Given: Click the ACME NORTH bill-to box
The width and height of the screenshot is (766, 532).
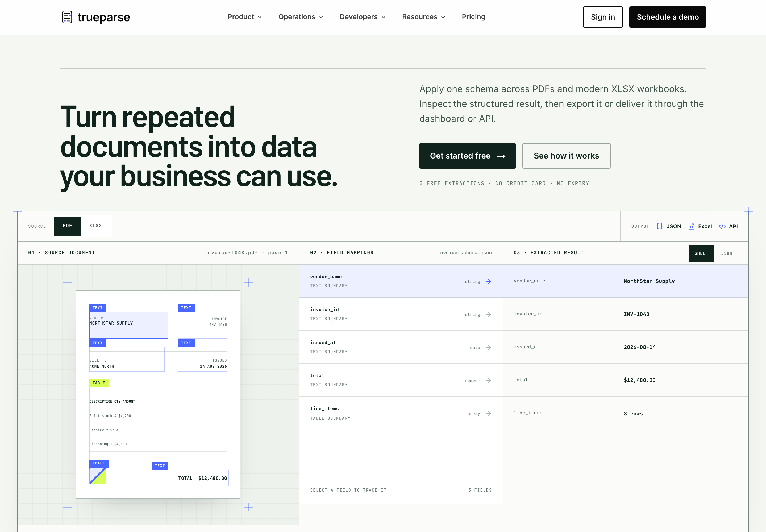Looking at the screenshot, I should coord(127,359).
